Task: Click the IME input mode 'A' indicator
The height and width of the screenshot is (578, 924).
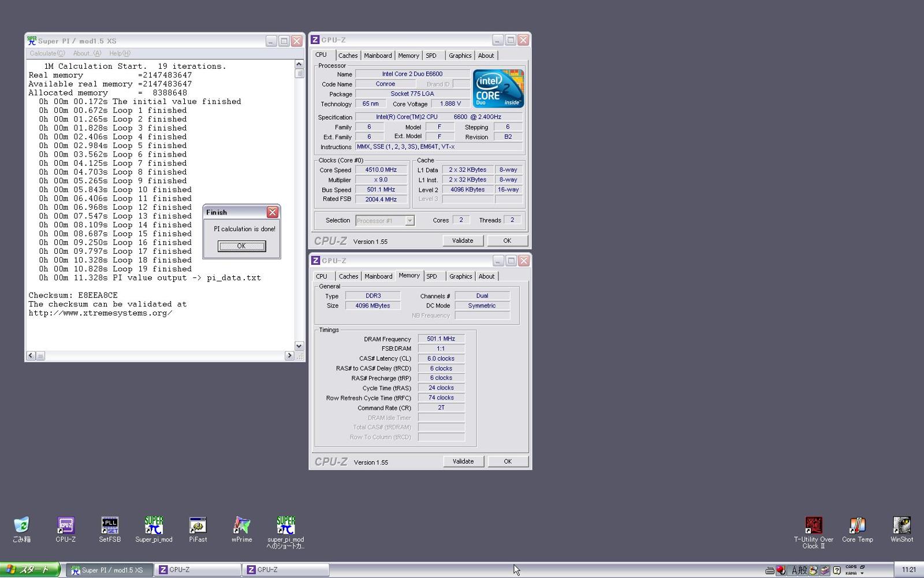Action: (794, 570)
